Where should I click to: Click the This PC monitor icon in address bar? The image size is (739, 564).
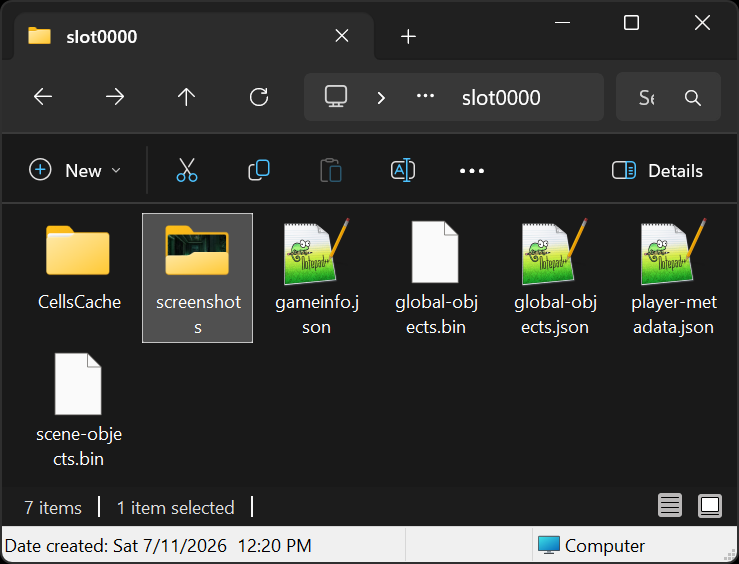(336, 97)
